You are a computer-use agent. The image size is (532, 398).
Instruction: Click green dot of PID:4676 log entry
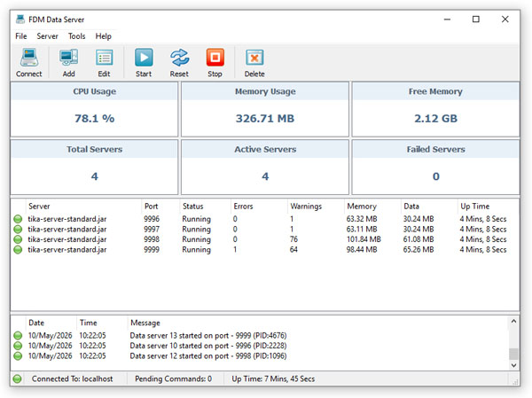point(18,336)
